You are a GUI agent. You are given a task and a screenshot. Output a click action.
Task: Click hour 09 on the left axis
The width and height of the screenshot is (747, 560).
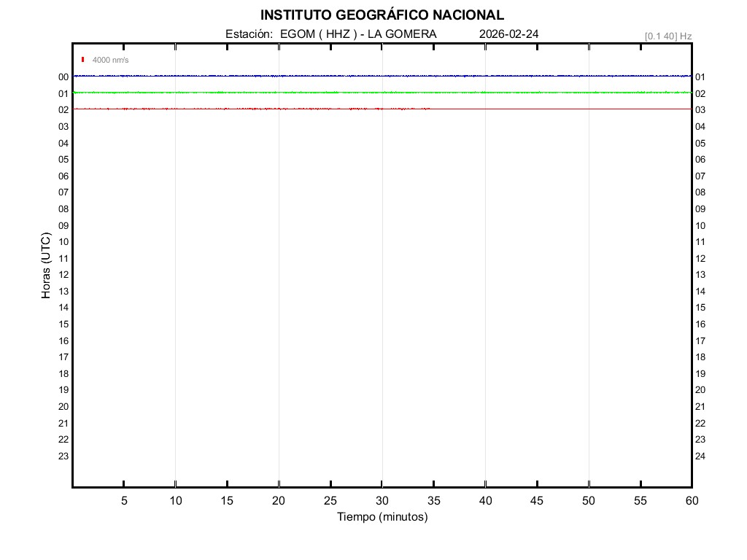63,225
